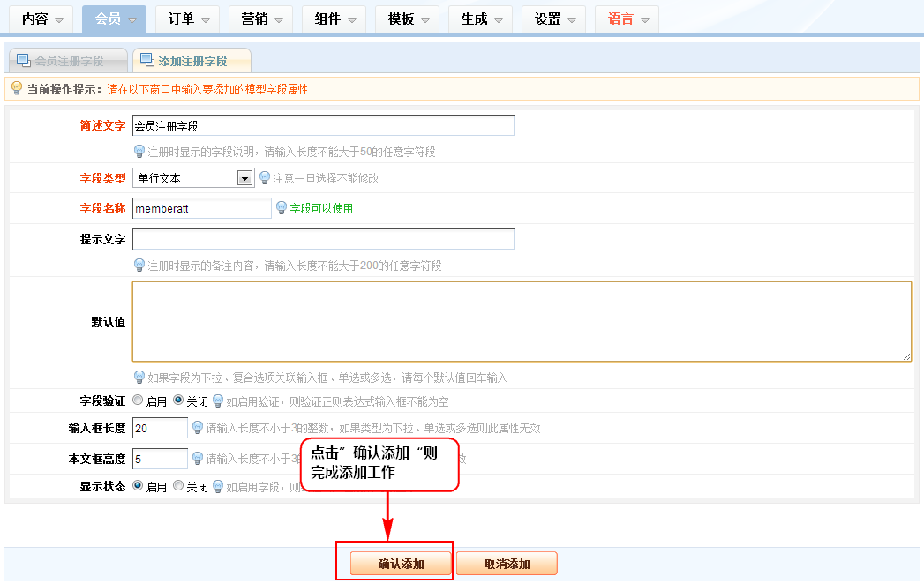The image size is (924, 584).
Task: Enable 字段验证 with the 启用 radio
Action: (138, 400)
